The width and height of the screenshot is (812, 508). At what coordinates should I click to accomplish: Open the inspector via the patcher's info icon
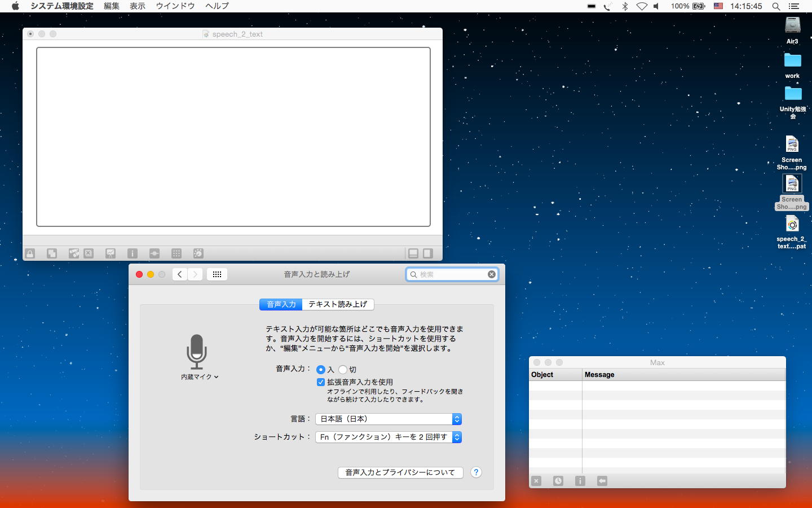pos(133,253)
